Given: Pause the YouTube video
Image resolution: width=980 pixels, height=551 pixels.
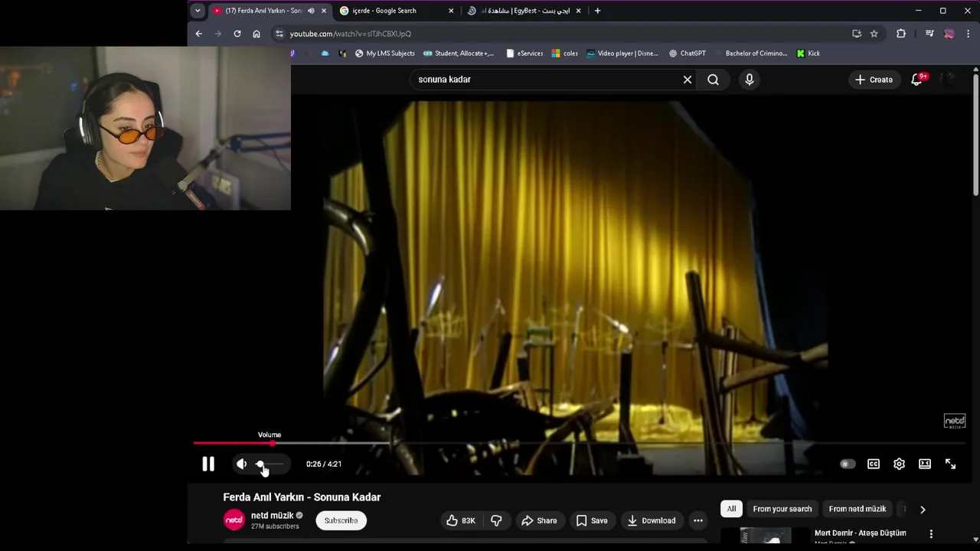Looking at the screenshot, I should pos(208,464).
